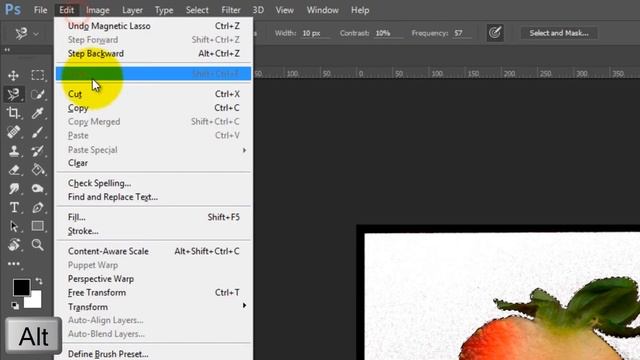Viewport: 640px width, 360px height.
Task: Select the Smudge tool
Action: pyautogui.click(x=13, y=189)
